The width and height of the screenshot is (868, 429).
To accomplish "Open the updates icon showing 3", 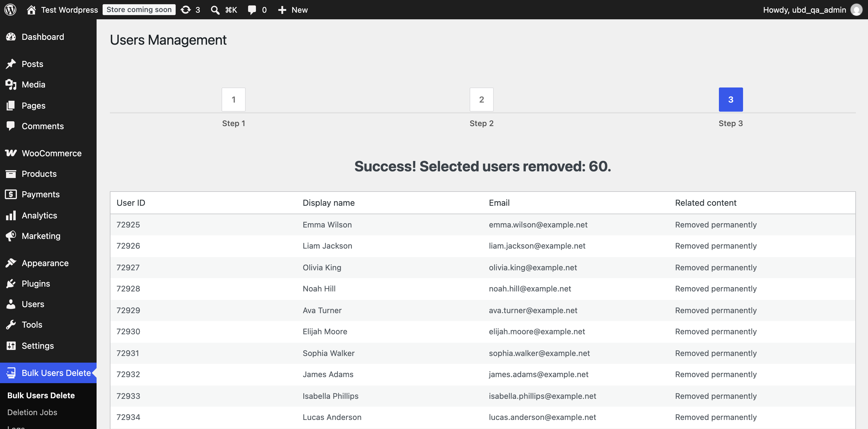I will coord(186,10).
